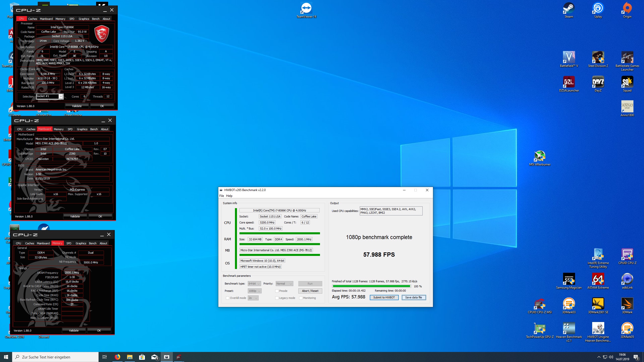Open the notification center icon
Screen dimensions: 644x362
click(x=636, y=357)
